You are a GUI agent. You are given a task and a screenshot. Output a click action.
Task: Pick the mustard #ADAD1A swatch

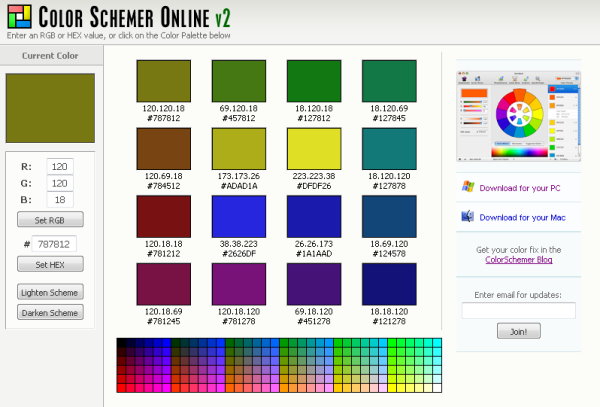(239, 149)
